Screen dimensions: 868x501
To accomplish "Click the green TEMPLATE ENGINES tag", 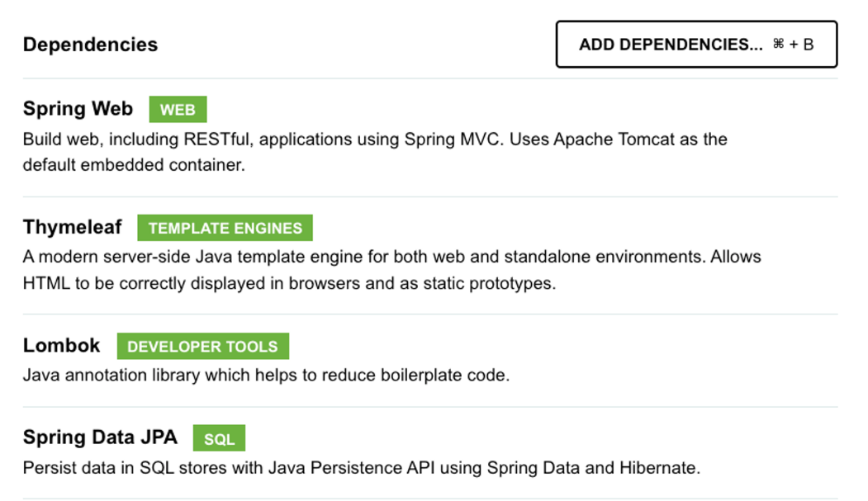I will point(225,228).
